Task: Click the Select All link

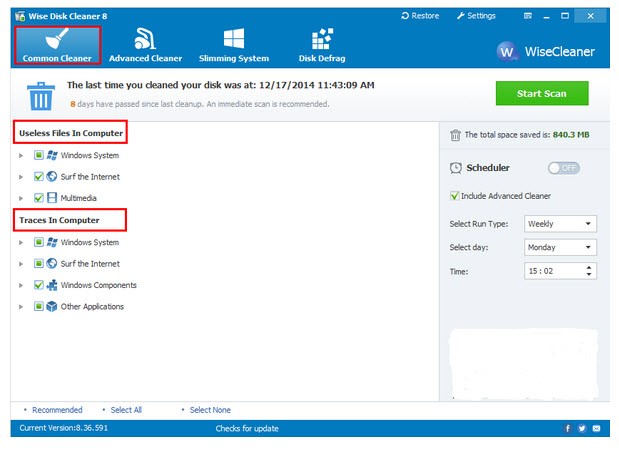Action: (126, 410)
